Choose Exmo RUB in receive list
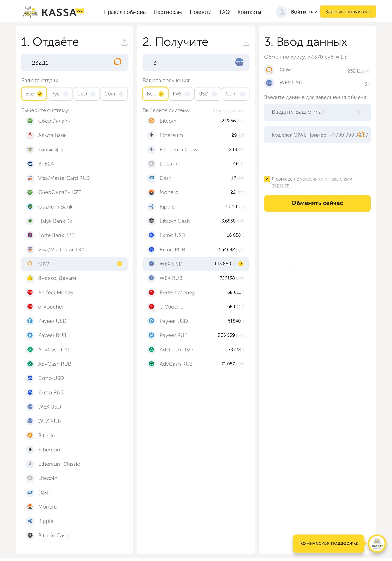This screenshot has width=392, height=561. point(196,250)
